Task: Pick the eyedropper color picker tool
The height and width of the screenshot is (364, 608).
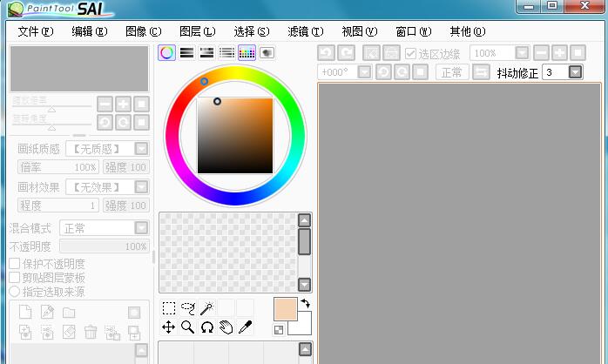Action: pos(245,327)
